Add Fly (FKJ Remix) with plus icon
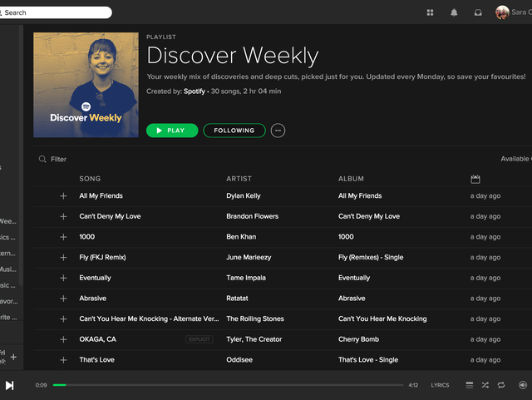This screenshot has height=400, width=532. click(x=63, y=258)
